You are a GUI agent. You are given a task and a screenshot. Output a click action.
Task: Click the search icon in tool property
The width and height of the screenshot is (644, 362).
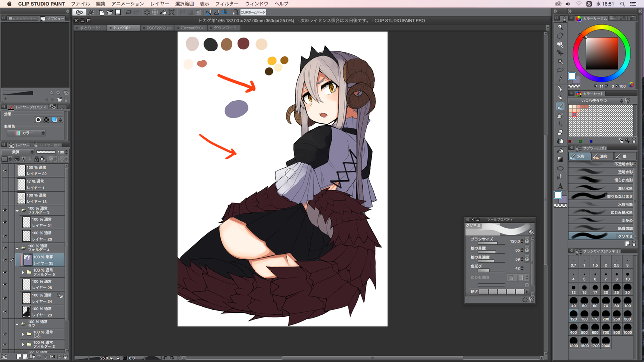pyautogui.click(x=531, y=232)
